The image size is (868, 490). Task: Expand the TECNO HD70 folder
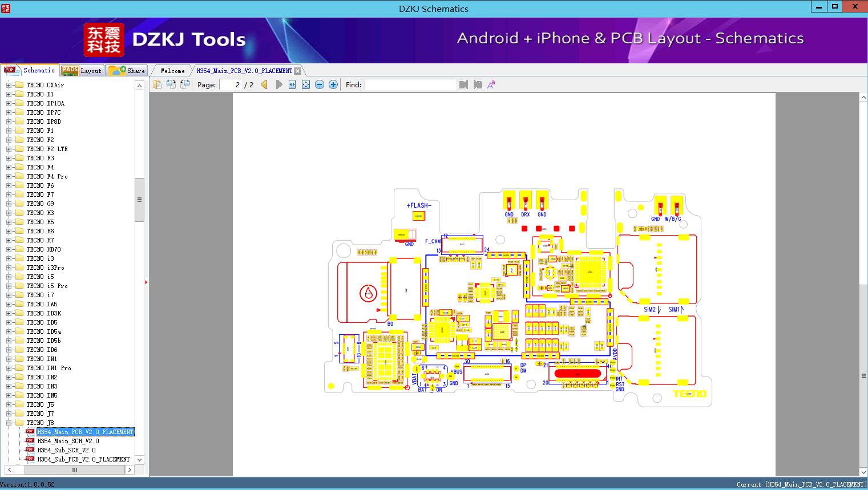coord(9,249)
